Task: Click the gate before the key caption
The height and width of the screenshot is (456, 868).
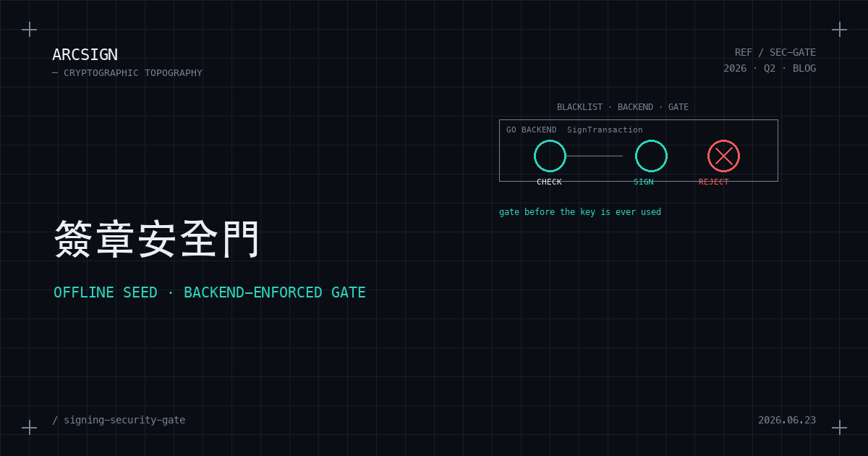Action: click(580, 212)
